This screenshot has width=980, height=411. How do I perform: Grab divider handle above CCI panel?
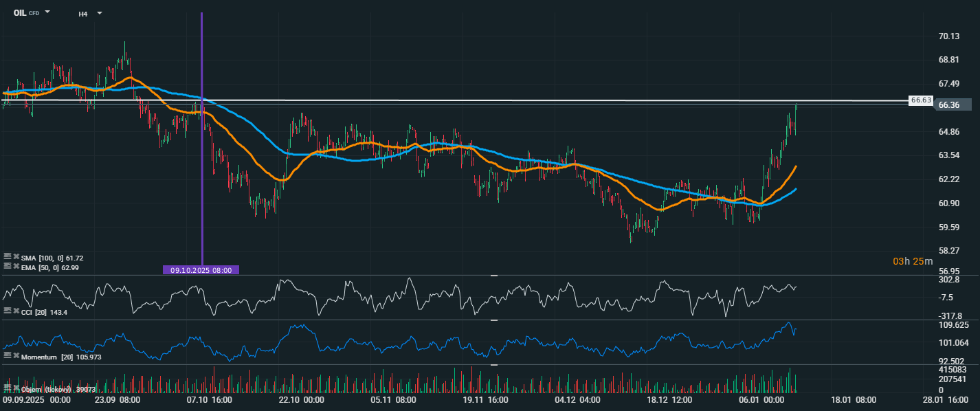point(493,275)
